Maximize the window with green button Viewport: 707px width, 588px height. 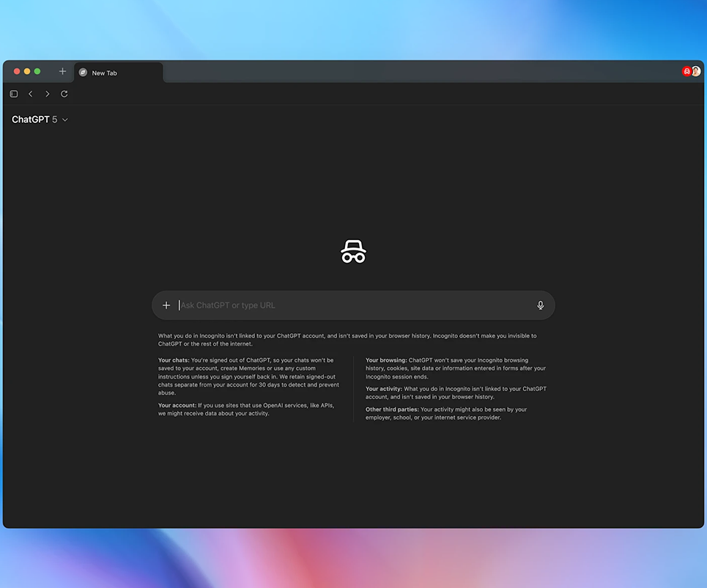37,72
